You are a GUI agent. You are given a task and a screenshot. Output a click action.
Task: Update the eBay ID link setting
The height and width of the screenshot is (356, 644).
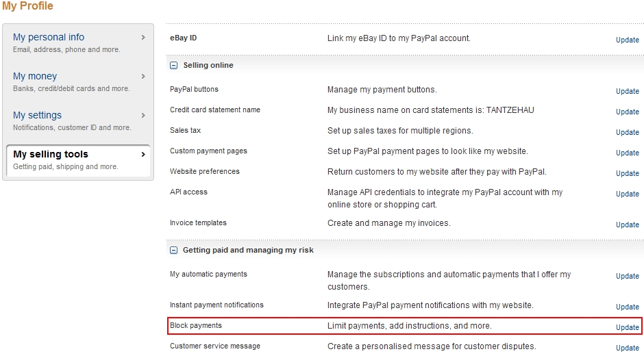point(627,40)
